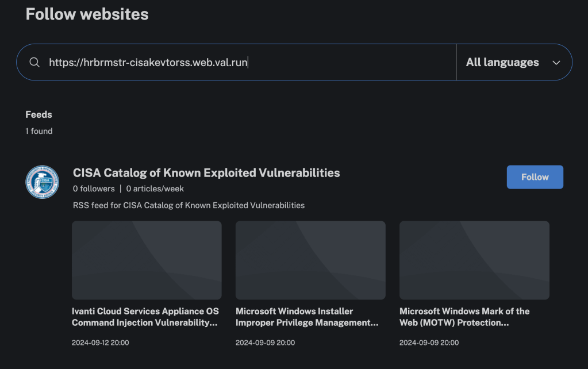The width and height of the screenshot is (588, 369).
Task: Click the timestamp under the Windows Installer article
Action: [x=265, y=343]
